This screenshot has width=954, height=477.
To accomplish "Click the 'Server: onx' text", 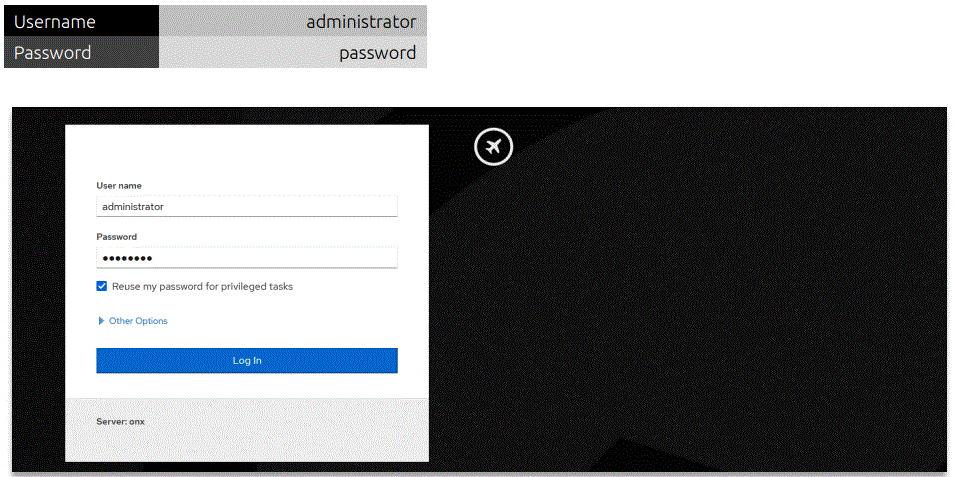I will [120, 421].
